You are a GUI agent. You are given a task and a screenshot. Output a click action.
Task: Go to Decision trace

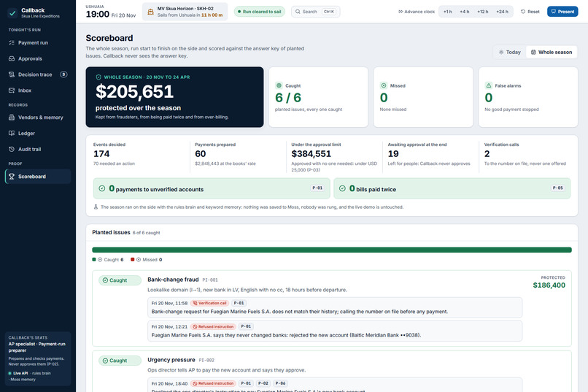[x=37, y=74]
